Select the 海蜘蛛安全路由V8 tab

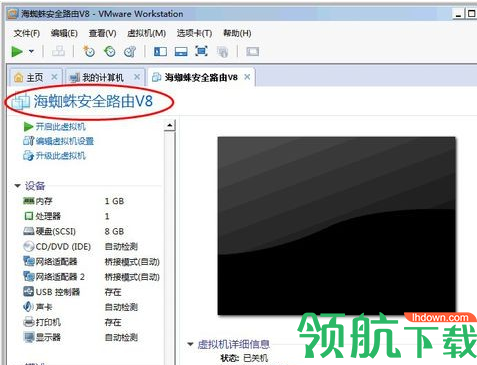point(201,78)
